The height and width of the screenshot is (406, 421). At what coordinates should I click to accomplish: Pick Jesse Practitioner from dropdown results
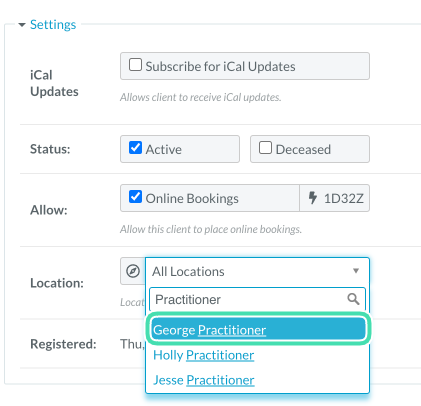204,380
